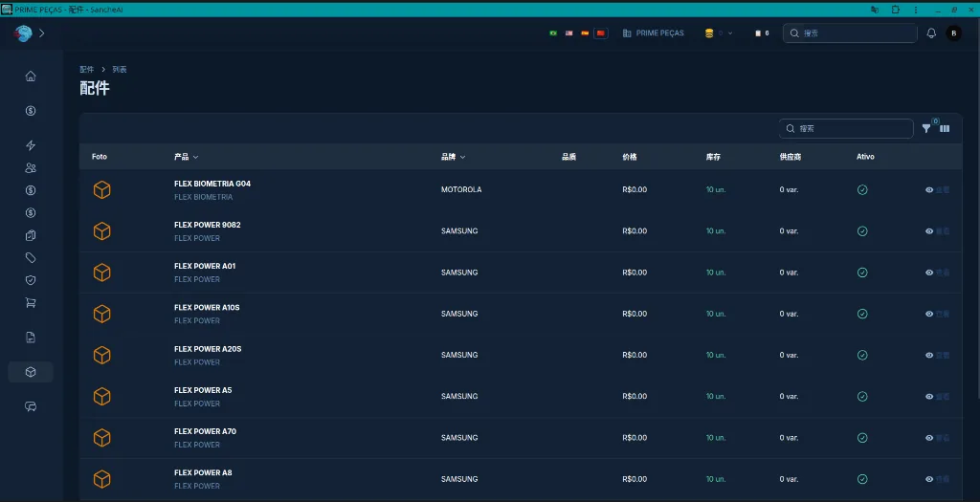Click the box photo of FLEX BIOMETRIA G04
Viewport: 980px width, 502px height.
tap(101, 190)
